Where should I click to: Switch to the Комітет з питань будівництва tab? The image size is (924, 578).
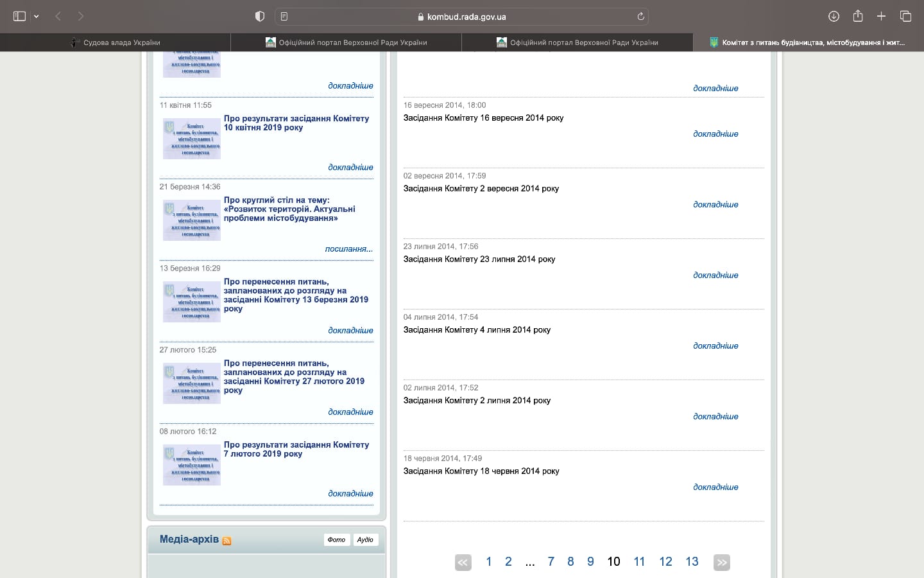(x=809, y=42)
